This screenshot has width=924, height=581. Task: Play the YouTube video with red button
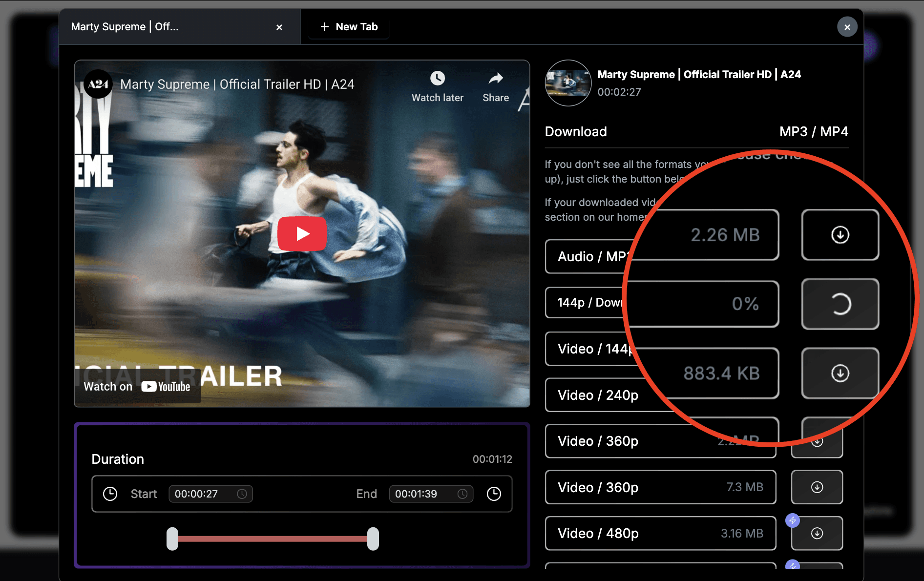pos(302,234)
